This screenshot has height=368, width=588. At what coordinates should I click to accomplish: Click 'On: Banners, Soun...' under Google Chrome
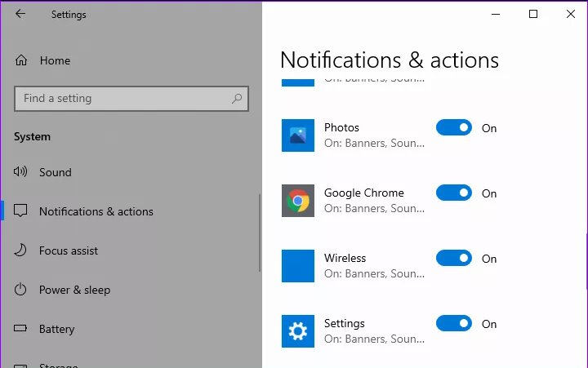[x=374, y=208]
